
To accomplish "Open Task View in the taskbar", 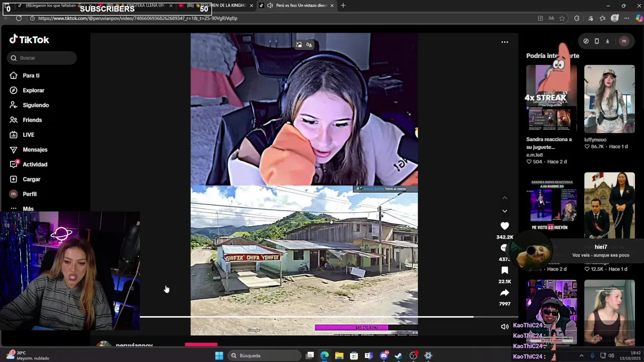I will 310,356.
